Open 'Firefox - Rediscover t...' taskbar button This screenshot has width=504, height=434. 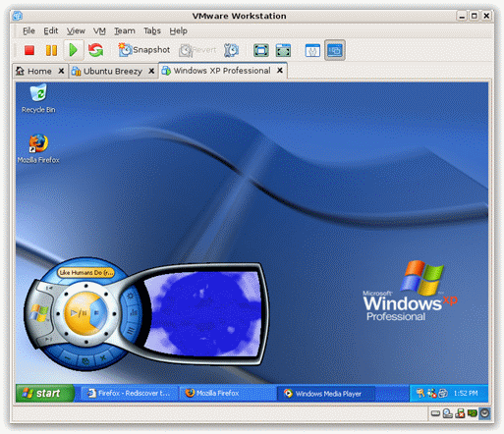coord(129,393)
